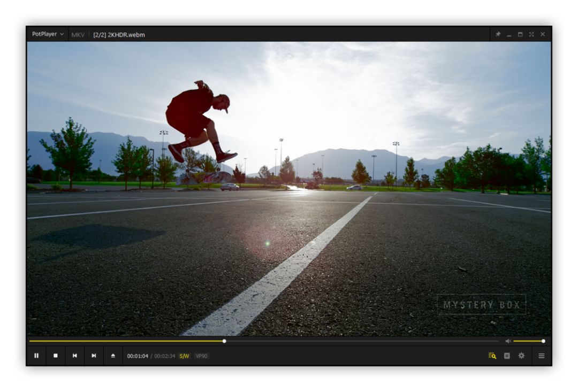This screenshot has width=578, height=392.
Task: Toggle the S/W decoder indicator
Action: [x=184, y=356]
